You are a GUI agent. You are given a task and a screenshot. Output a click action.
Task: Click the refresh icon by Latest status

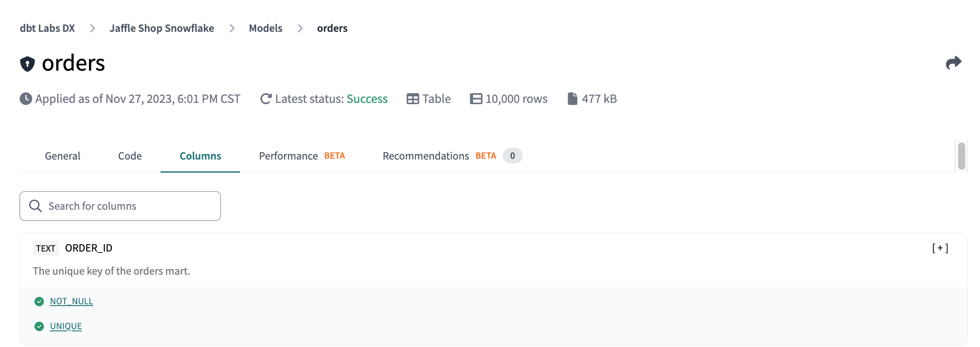click(x=266, y=99)
